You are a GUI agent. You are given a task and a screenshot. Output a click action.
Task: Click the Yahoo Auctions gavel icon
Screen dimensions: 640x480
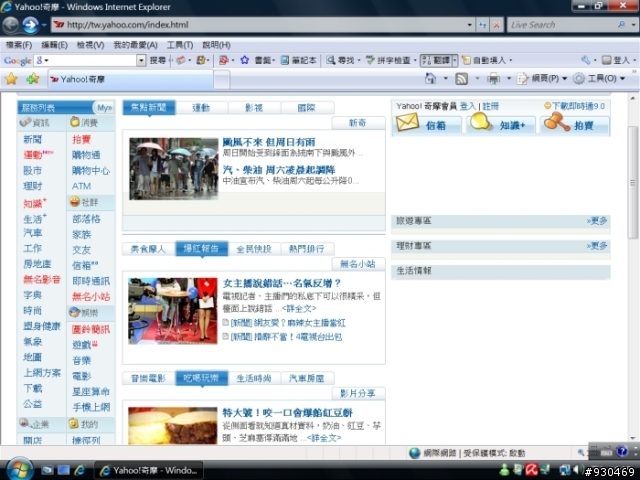pos(557,122)
